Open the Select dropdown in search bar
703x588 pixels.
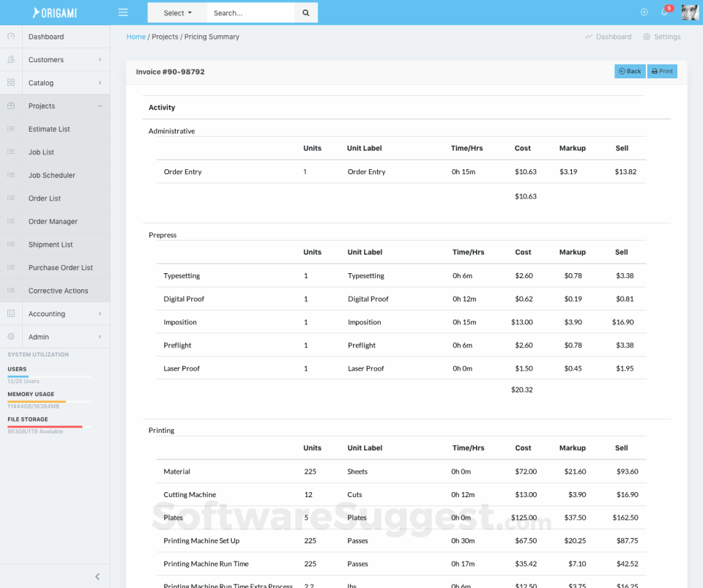[177, 12]
